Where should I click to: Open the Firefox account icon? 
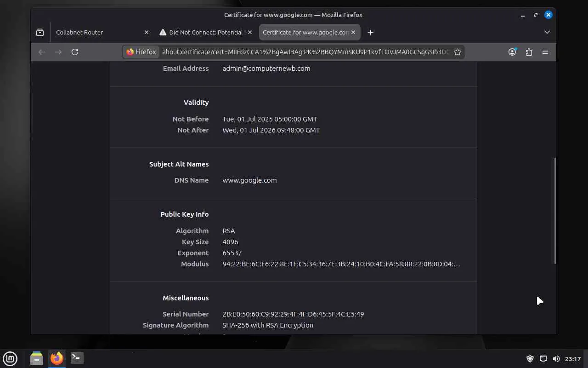click(512, 52)
